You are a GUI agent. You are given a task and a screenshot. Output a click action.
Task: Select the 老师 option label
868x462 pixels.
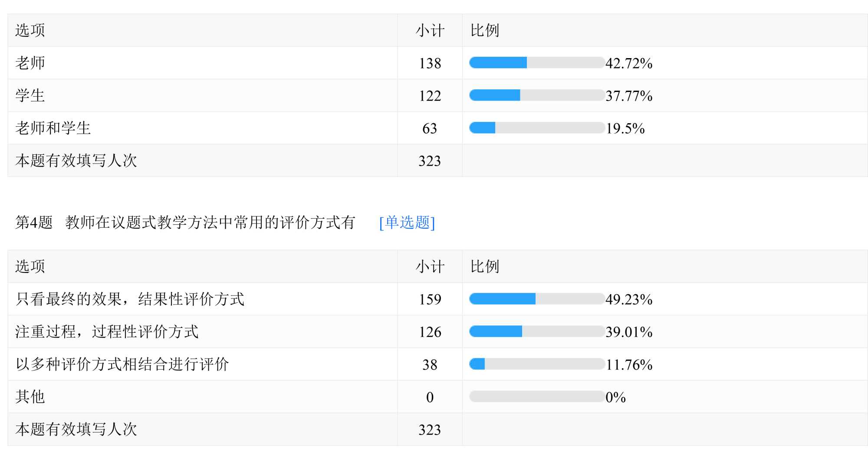tap(30, 63)
